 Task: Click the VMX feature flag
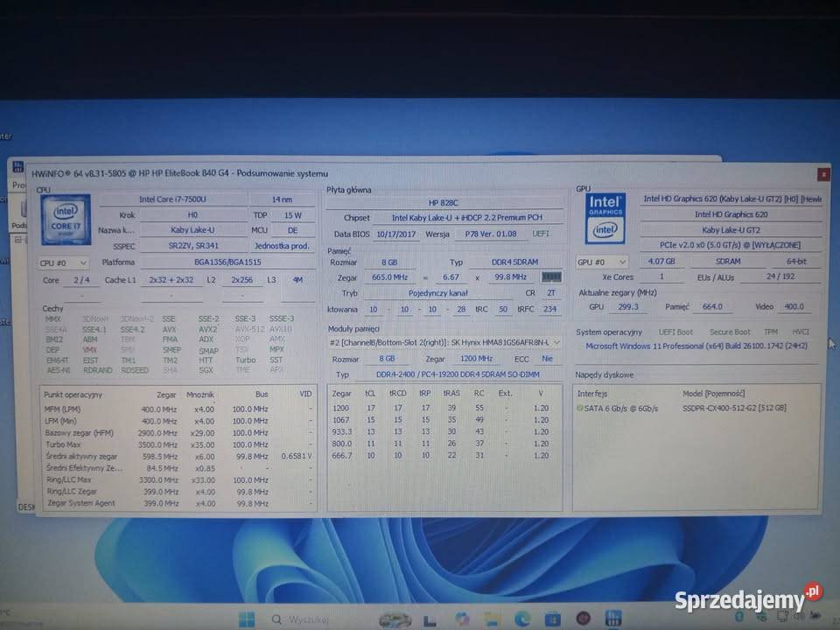pos(89,350)
